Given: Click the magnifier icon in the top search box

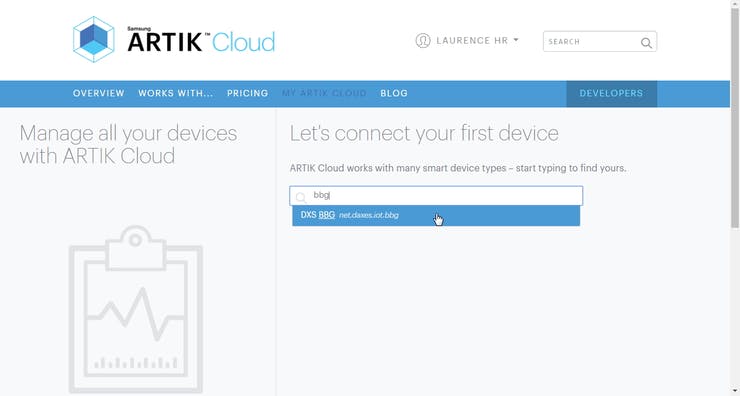Looking at the screenshot, I should (646, 43).
